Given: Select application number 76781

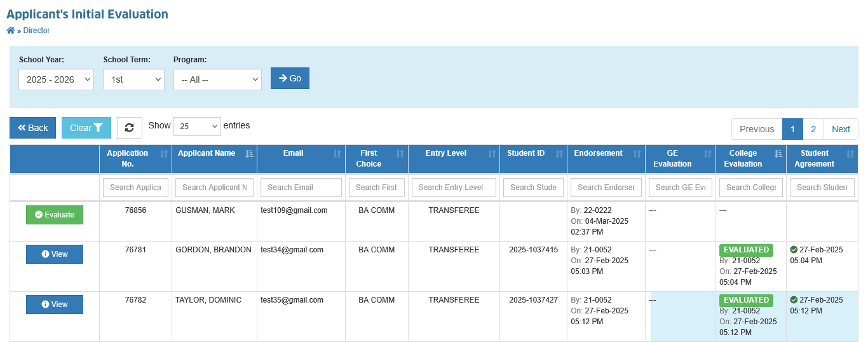Looking at the screenshot, I should (135, 250).
